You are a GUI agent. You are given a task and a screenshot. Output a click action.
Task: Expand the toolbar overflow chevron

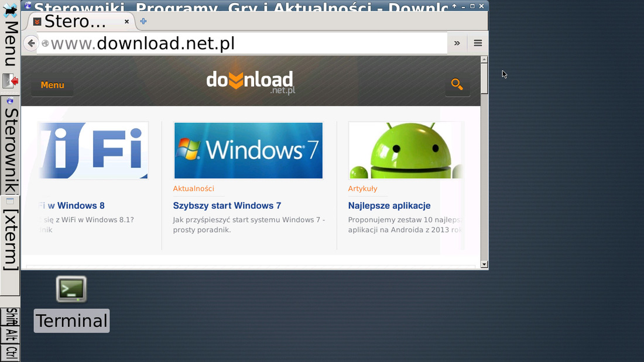(457, 43)
